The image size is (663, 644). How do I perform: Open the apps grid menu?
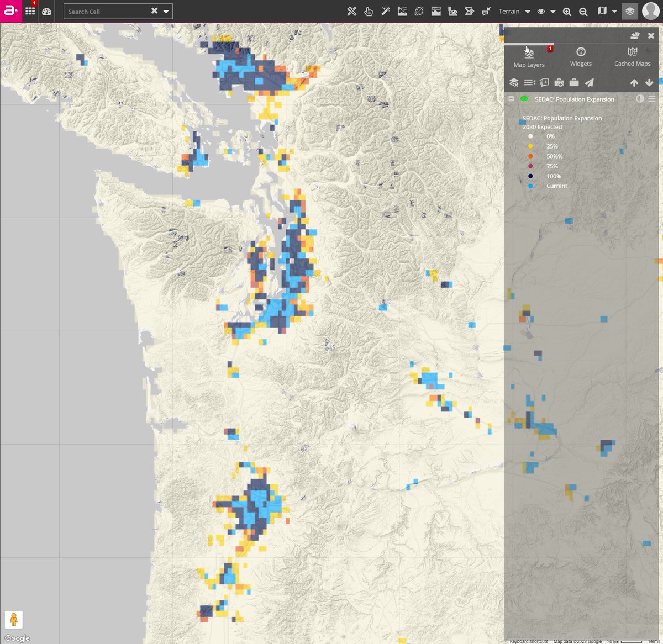(x=30, y=11)
